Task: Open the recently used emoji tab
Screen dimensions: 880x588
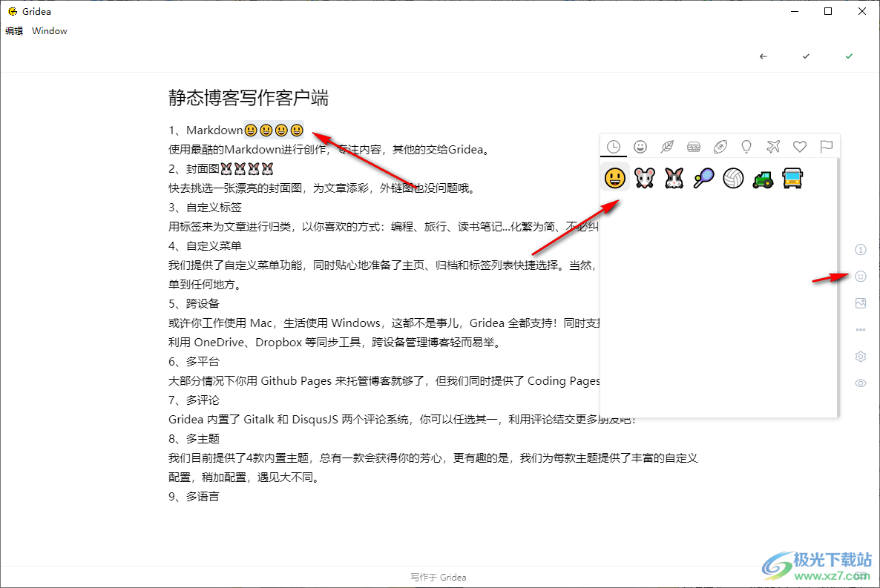Action: click(614, 146)
